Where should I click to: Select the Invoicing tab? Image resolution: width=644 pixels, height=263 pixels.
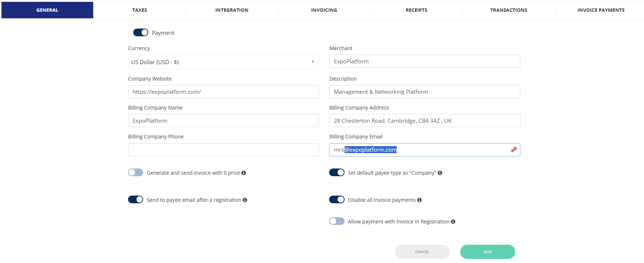pyautogui.click(x=324, y=10)
